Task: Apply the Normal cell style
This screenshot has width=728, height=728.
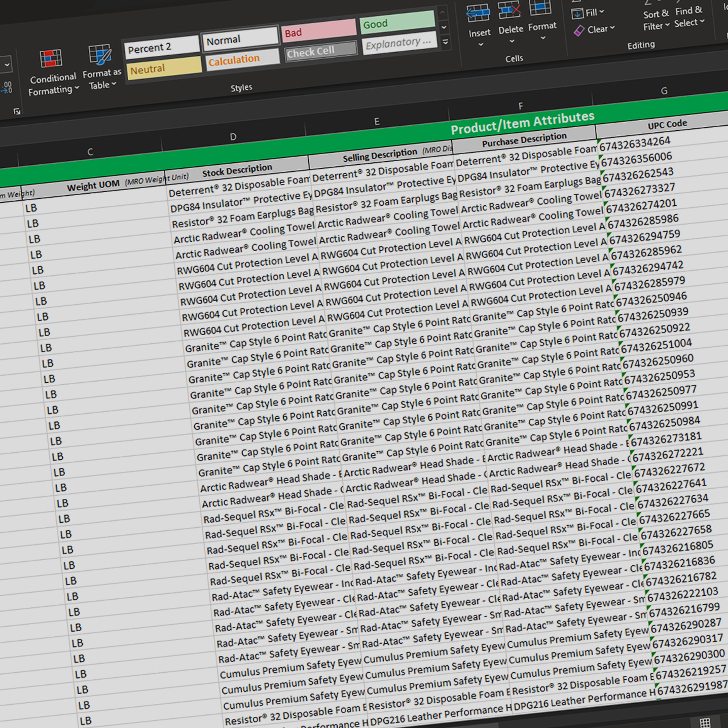Action: [240, 39]
